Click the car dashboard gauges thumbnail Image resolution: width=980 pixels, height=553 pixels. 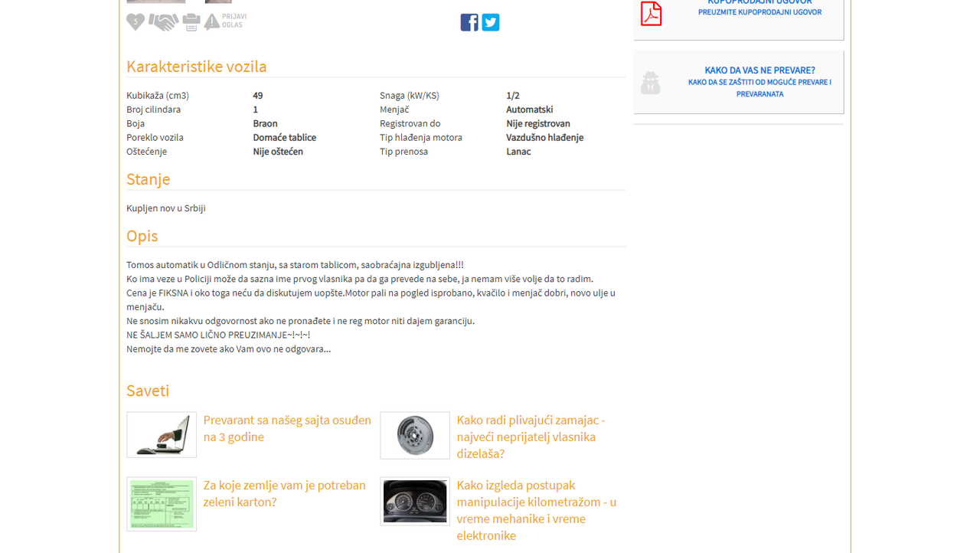coord(415,502)
